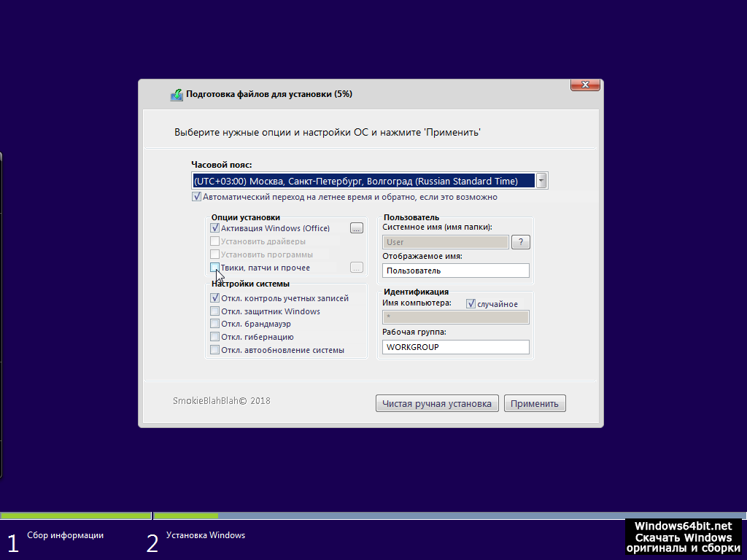This screenshot has width=747, height=560.
Task: Click the Apply button
Action: coord(534,404)
